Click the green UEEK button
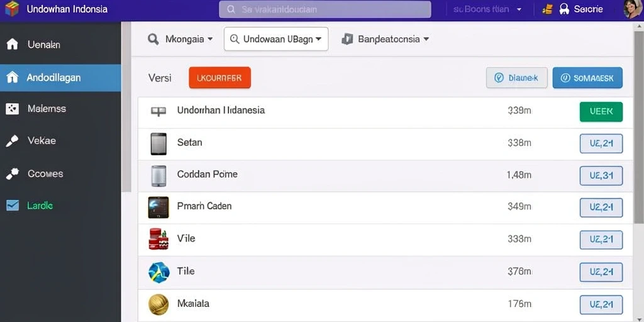This screenshot has height=322, width=644. (x=601, y=112)
